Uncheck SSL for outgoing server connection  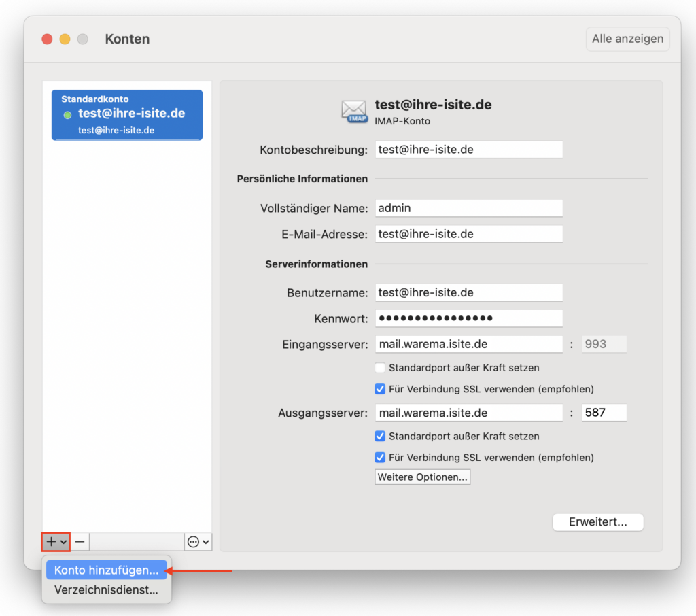tap(381, 458)
